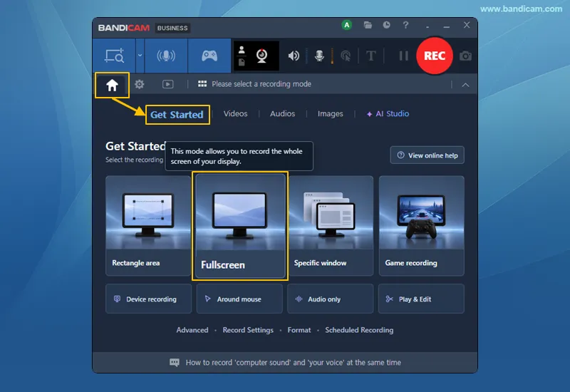Select the Device recording button

[148, 299]
